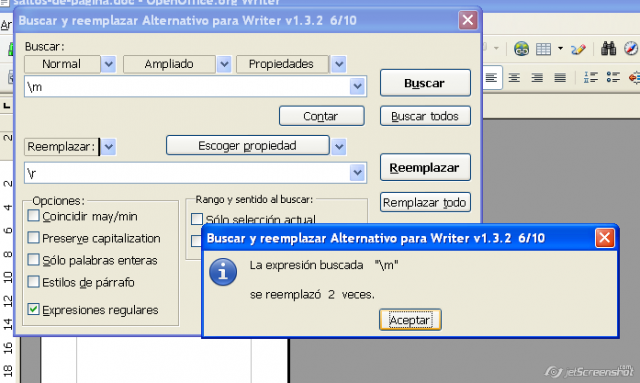
Task: Click the Normal button
Action: (62, 64)
